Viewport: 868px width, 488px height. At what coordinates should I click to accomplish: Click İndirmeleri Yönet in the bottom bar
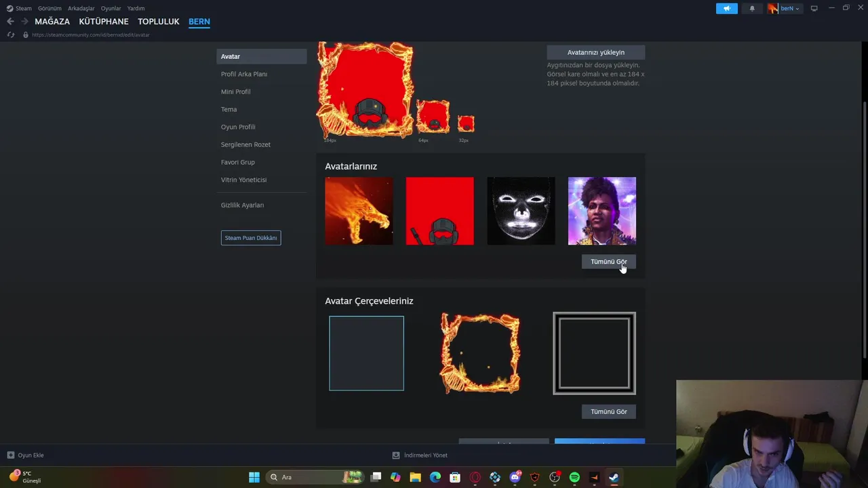point(426,455)
